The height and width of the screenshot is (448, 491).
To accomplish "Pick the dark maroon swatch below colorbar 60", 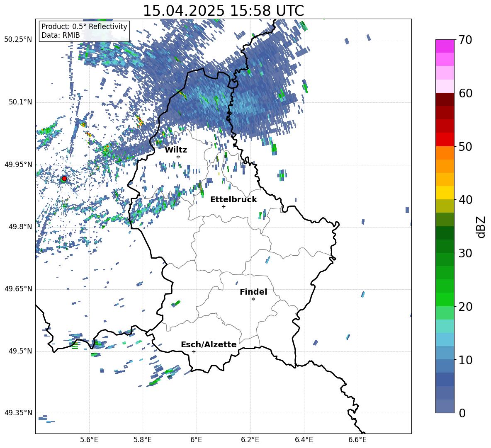I will pyautogui.click(x=445, y=99).
